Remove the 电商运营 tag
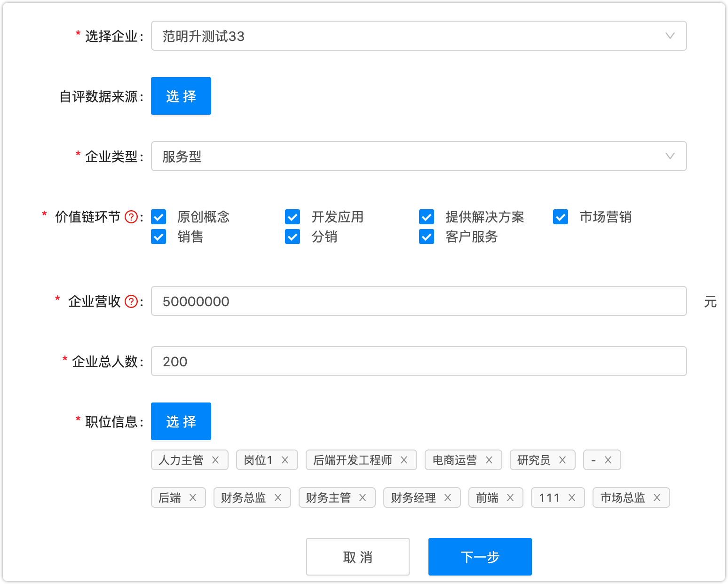728x584 pixels. [489, 460]
